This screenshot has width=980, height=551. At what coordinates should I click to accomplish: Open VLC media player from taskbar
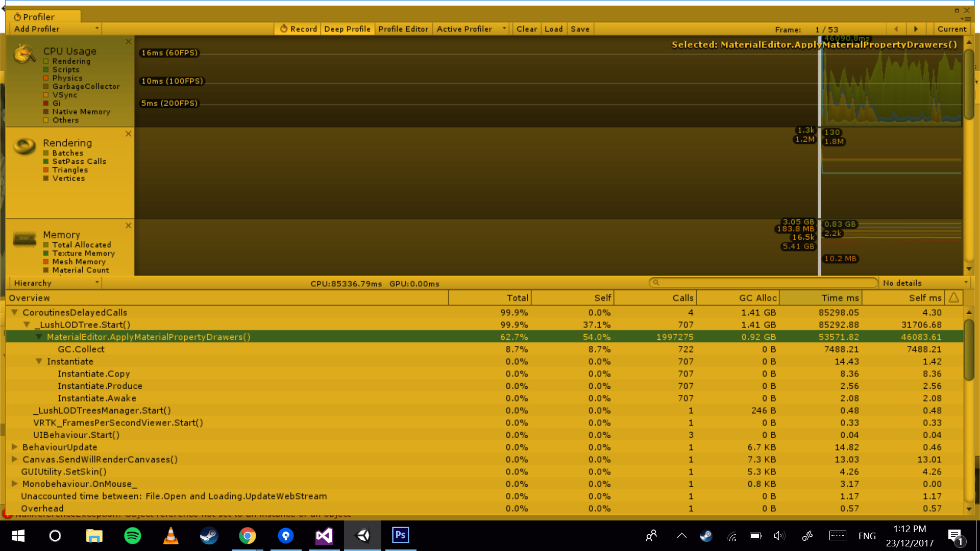(x=170, y=536)
